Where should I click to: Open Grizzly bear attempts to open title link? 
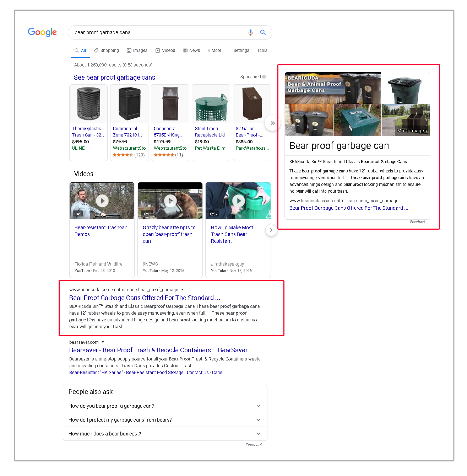point(169,234)
